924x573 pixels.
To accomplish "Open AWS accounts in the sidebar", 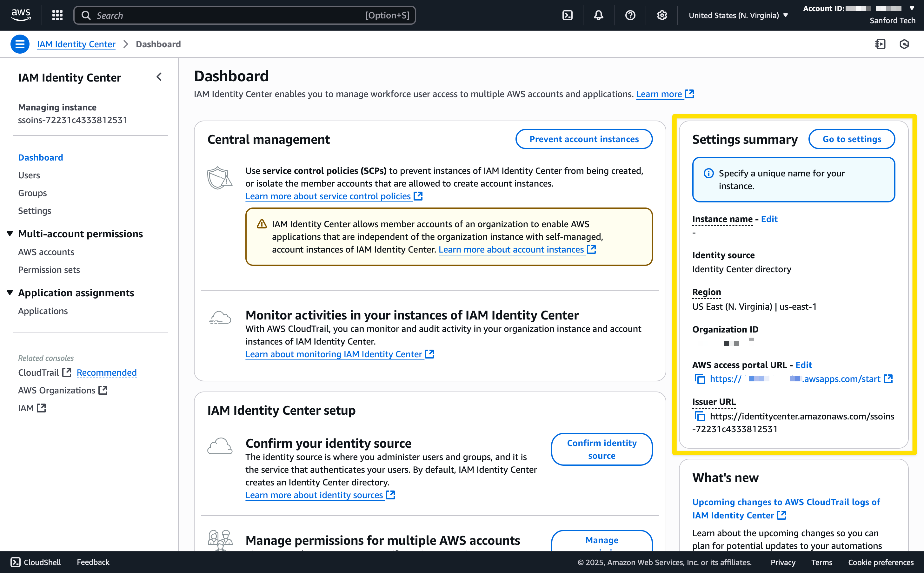I will point(46,252).
